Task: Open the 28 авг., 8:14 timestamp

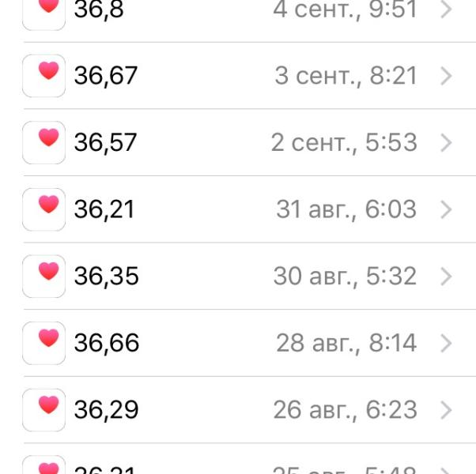Action: [346, 343]
